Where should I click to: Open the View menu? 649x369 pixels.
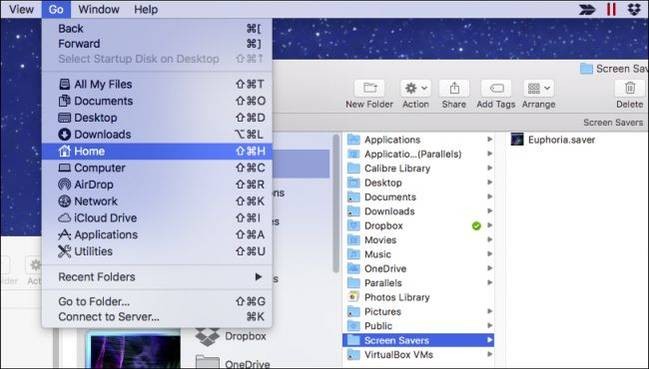(x=21, y=9)
